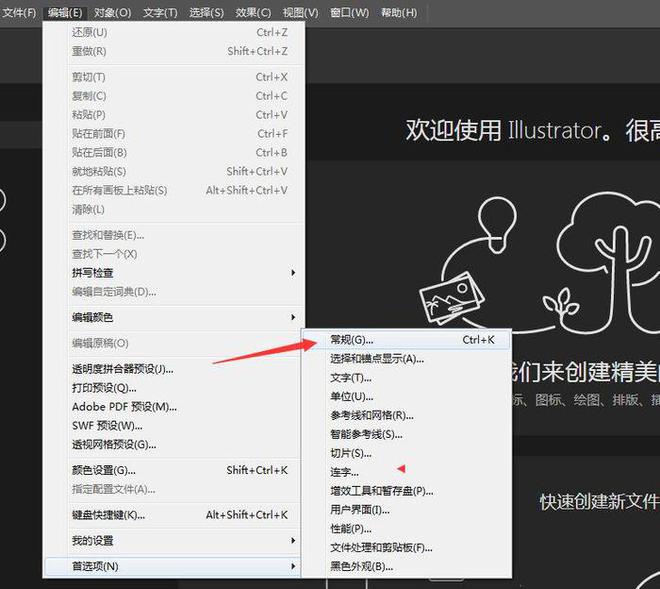Viewport: 660px width, 589px height.
Task: Open the 选择(S) menu
Action: click(x=206, y=13)
